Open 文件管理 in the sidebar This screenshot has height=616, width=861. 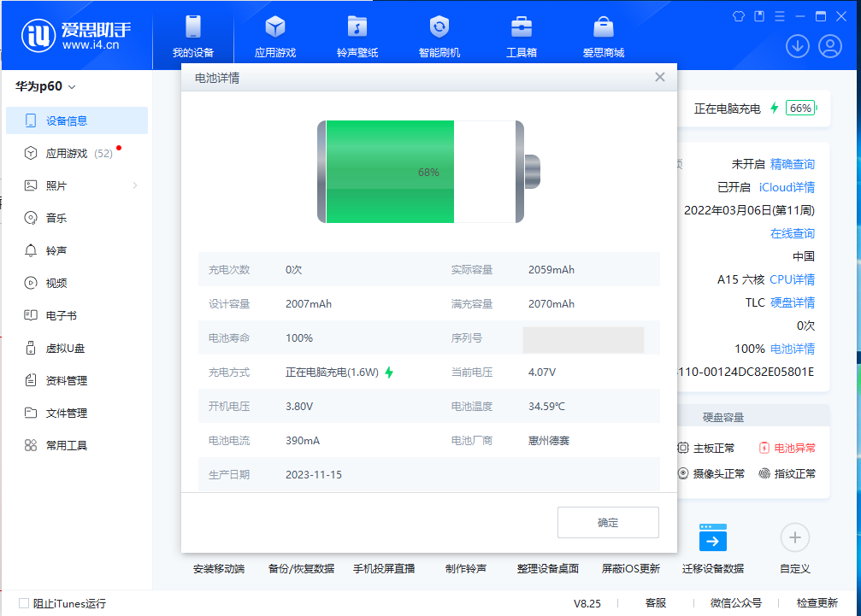(x=67, y=413)
